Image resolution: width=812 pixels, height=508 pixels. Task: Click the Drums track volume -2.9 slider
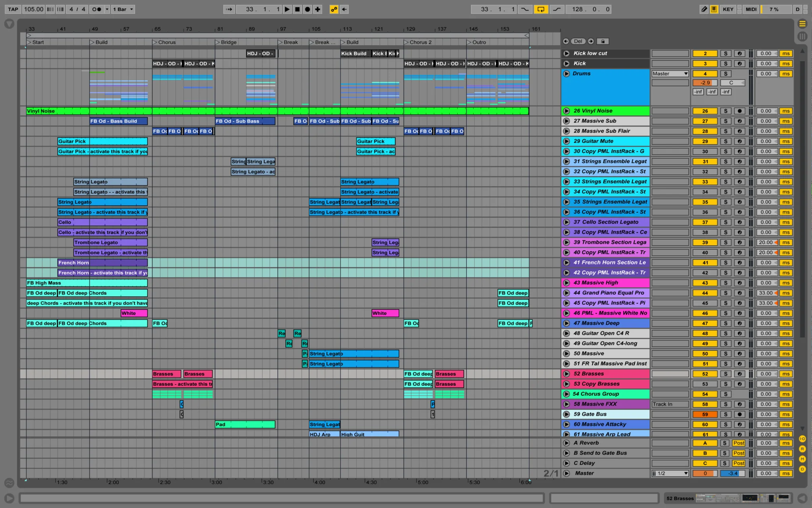[x=705, y=83]
